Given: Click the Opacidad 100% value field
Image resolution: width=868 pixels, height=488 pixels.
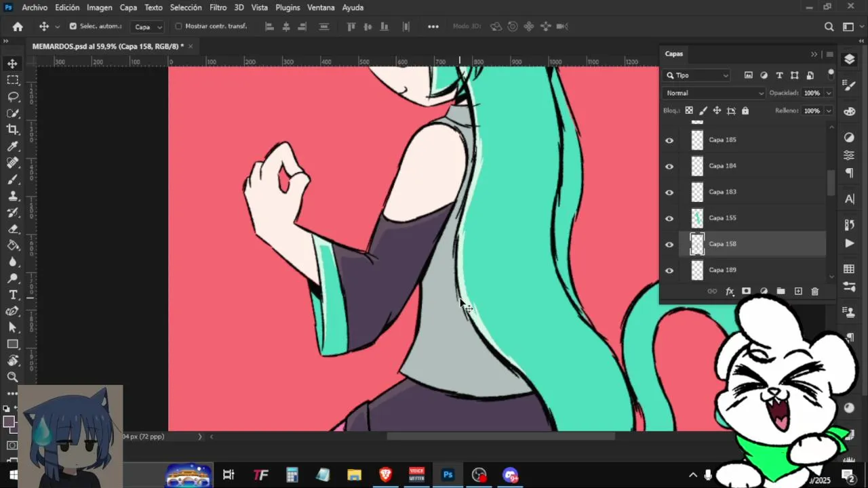Looking at the screenshot, I should pos(812,93).
